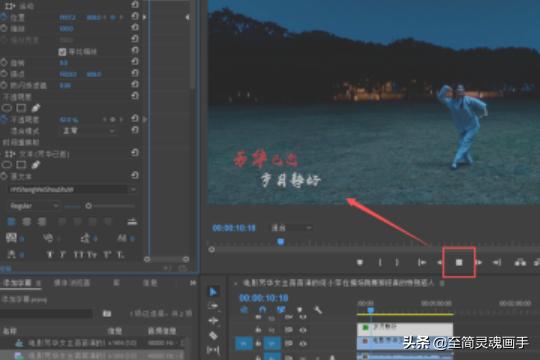
Task: Create ellipse mask under Opacity
Action: 7,108
